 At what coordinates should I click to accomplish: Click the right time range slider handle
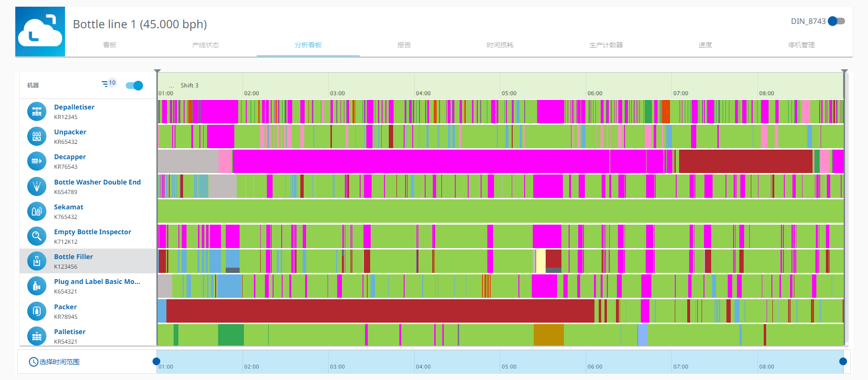click(x=843, y=361)
